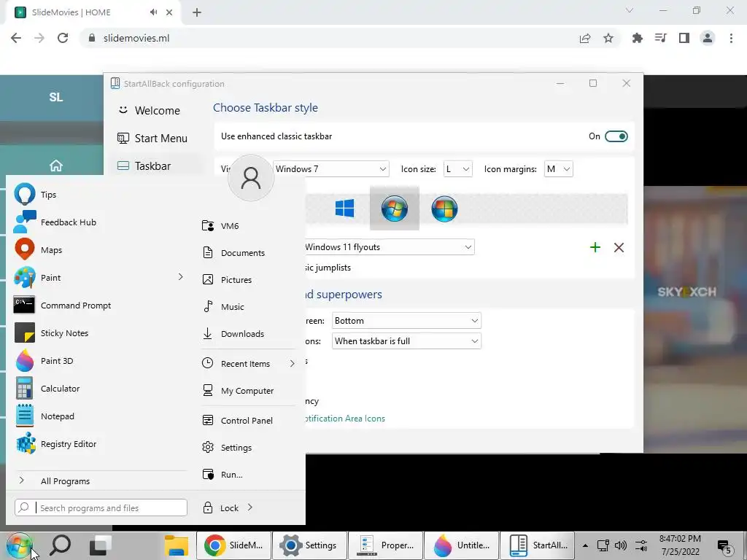Show hidden system tray icons

[x=585, y=545]
